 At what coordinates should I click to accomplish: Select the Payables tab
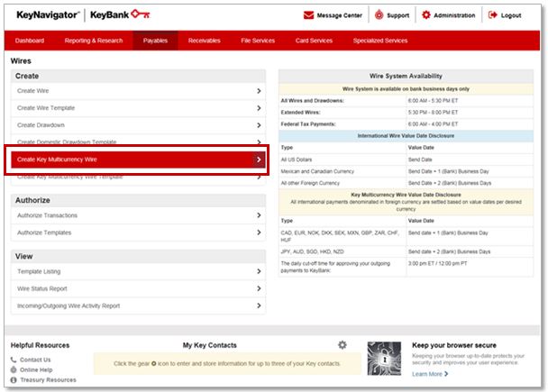(155, 41)
